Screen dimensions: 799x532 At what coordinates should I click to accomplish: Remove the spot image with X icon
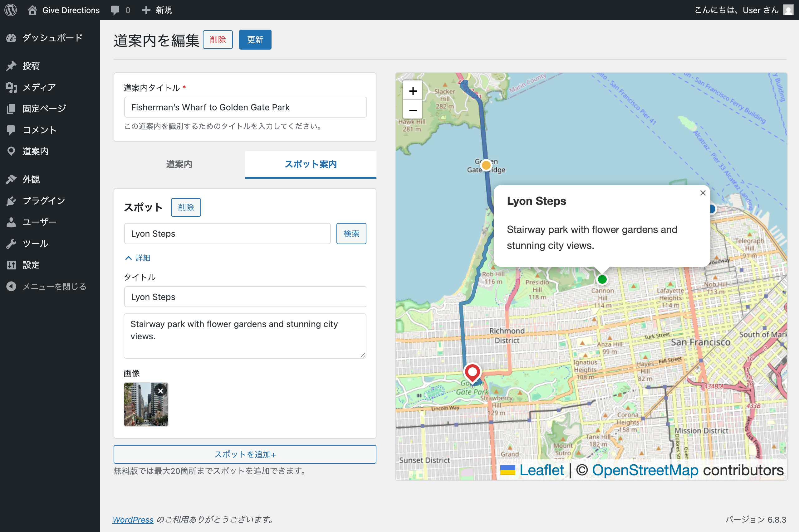161,390
